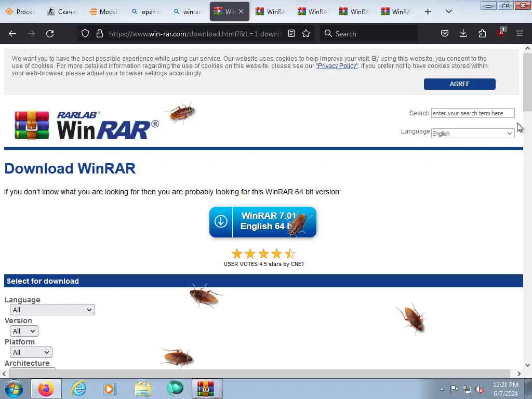Bookmark this page with the star
The width and height of the screenshot is (532, 399).
(306, 33)
